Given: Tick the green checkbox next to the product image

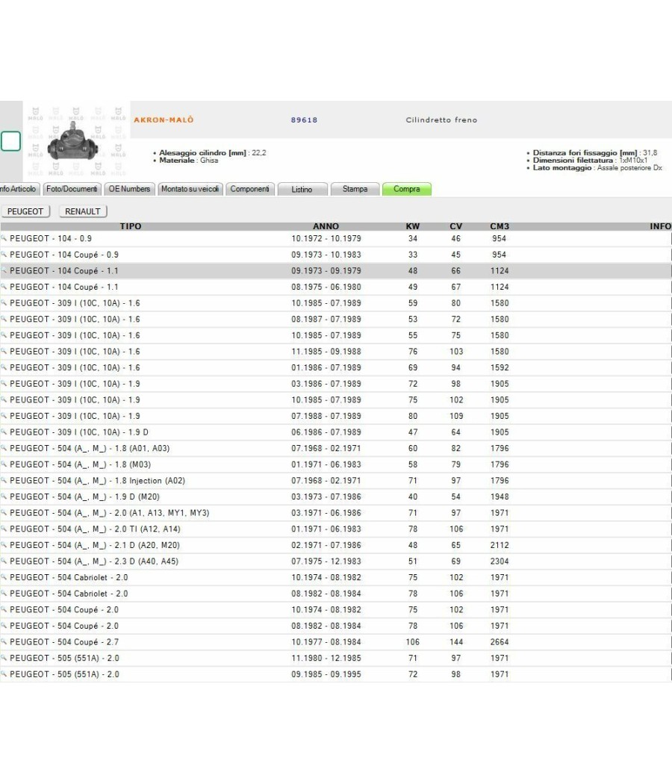Looking at the screenshot, I should [10, 141].
